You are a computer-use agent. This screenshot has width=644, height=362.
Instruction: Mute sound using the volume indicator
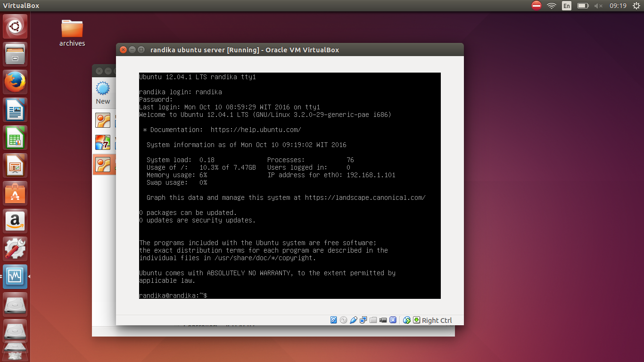(x=597, y=6)
